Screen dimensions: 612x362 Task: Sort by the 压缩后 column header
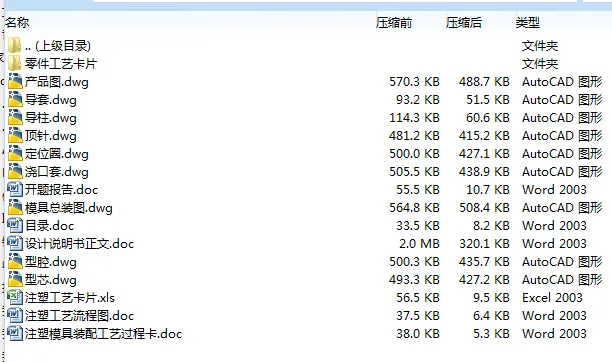[464, 23]
